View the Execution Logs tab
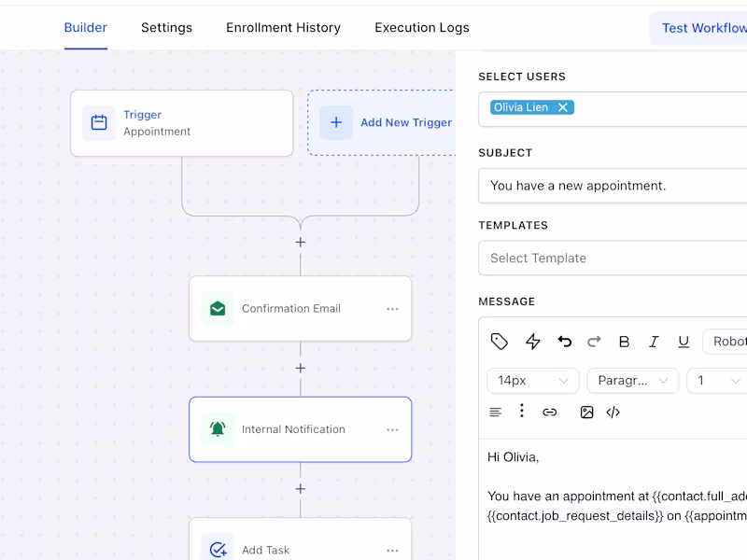 [x=422, y=28]
